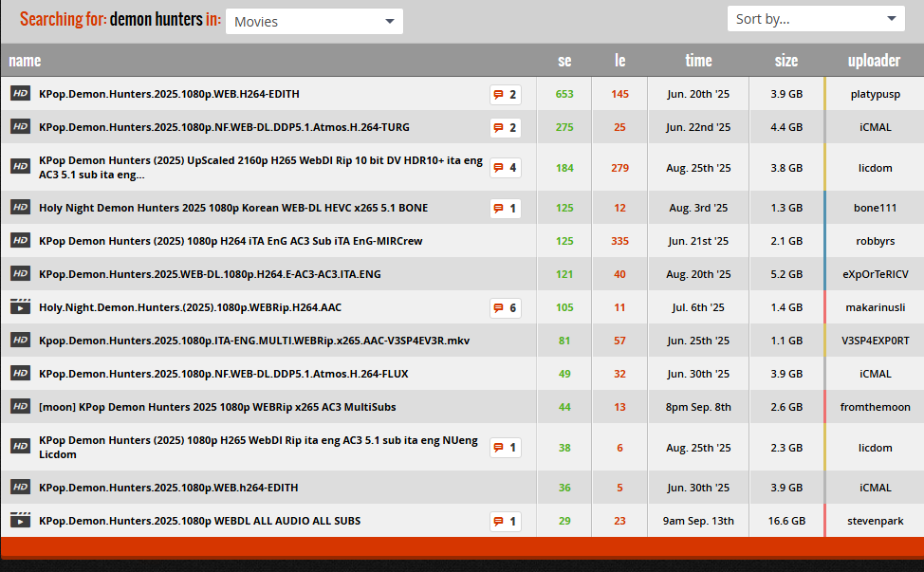The height and width of the screenshot is (572, 924).
Task: Open the 6 comments bubble on the Holy.Night WEBRip row
Action: tap(505, 307)
